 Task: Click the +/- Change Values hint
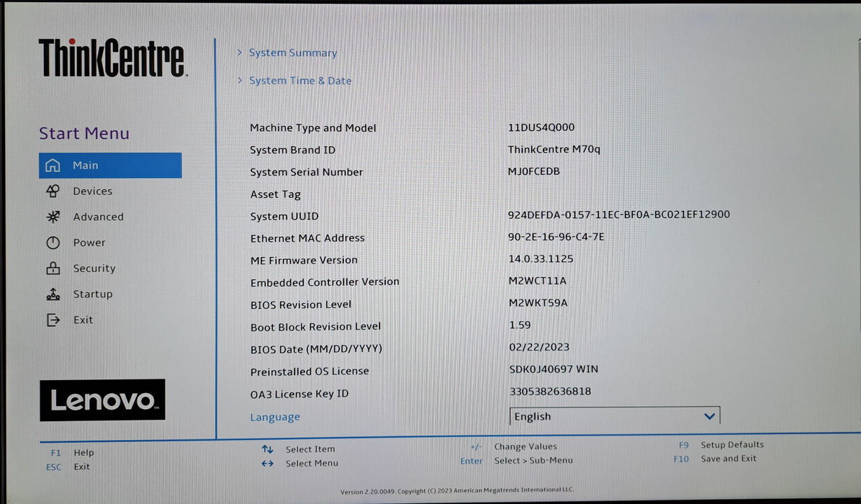513,446
